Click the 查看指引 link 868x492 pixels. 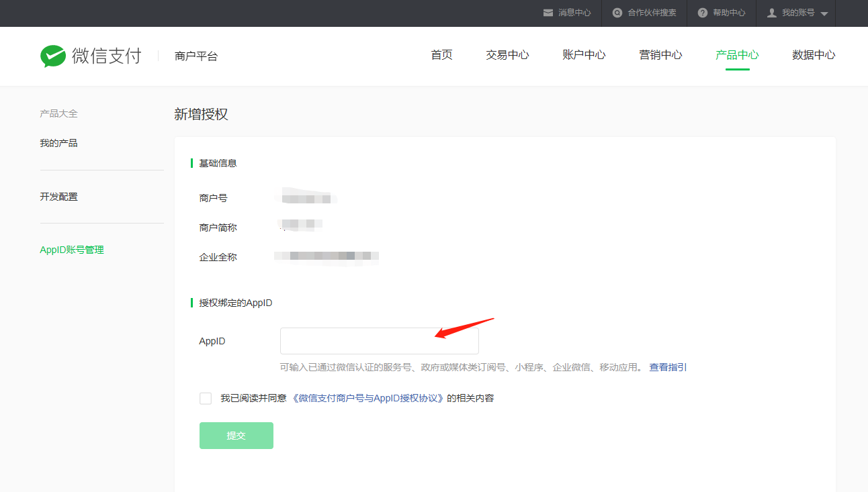pyautogui.click(x=668, y=367)
